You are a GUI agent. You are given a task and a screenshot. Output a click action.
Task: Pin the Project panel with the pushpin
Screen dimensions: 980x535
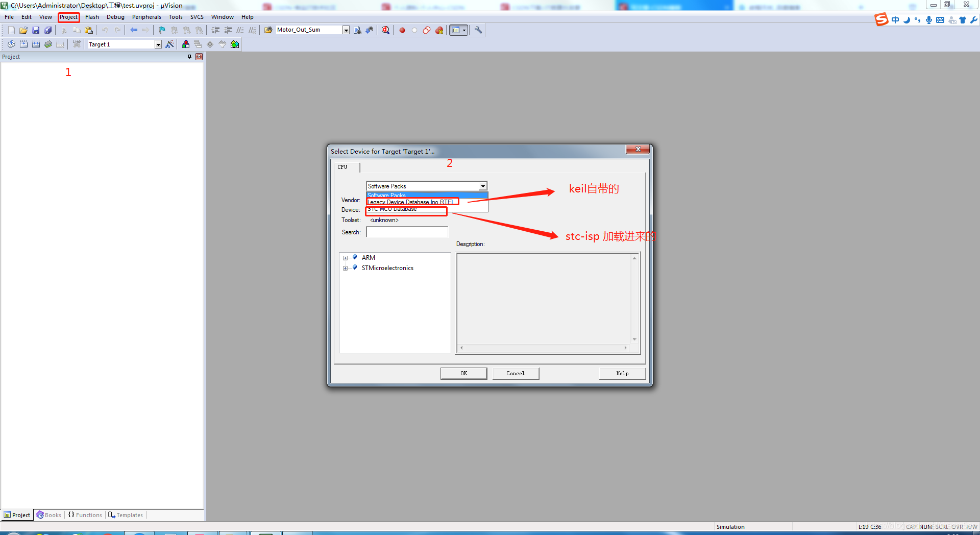tap(189, 57)
